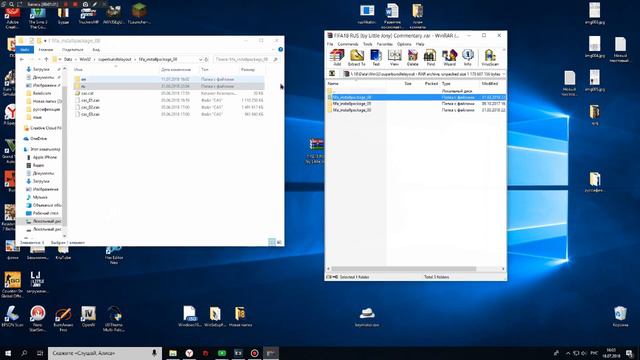
Task: Click the WinRAR horizontal scrollbar
Action: click(x=404, y=269)
